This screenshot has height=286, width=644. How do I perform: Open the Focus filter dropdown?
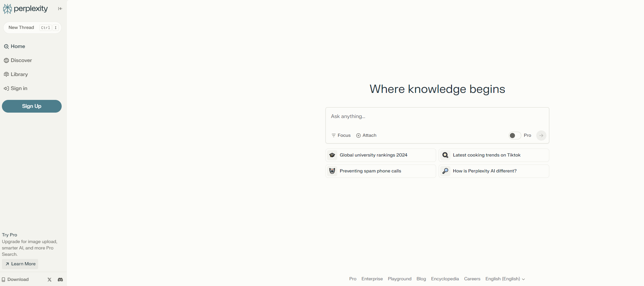[x=341, y=136]
